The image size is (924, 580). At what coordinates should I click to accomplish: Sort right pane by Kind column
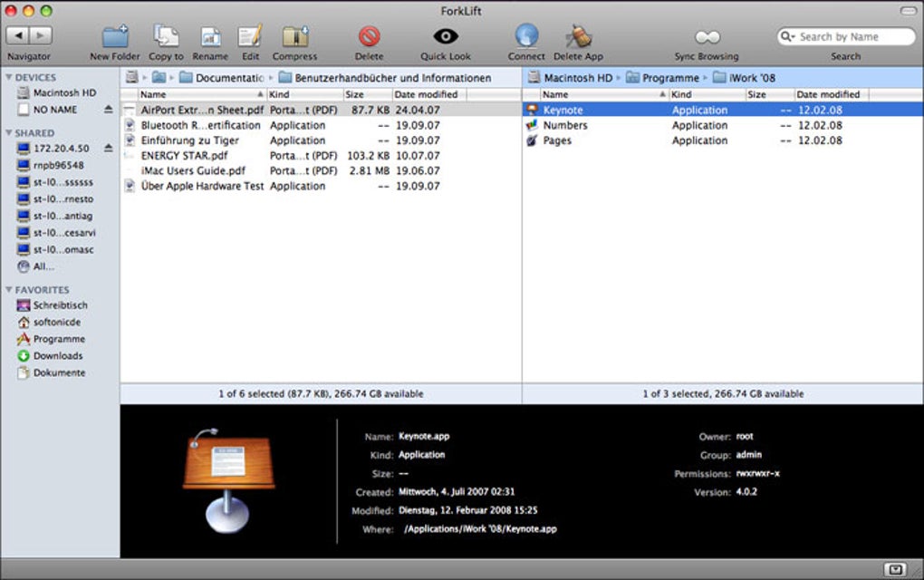coord(707,94)
